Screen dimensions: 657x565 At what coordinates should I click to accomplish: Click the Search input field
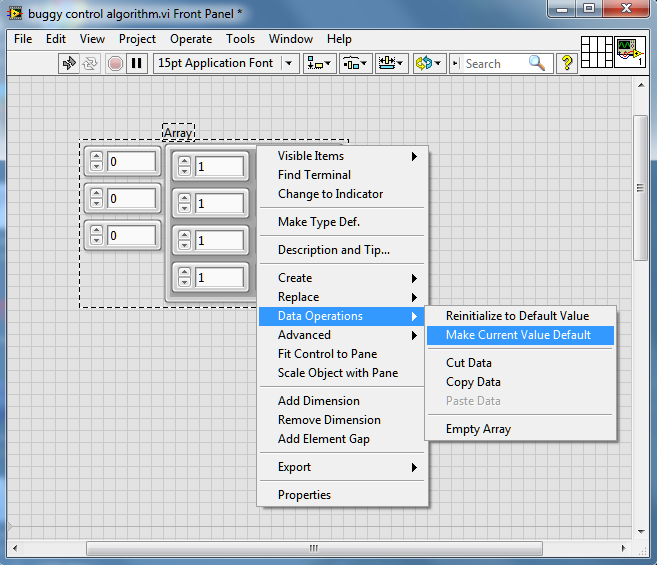coord(494,64)
